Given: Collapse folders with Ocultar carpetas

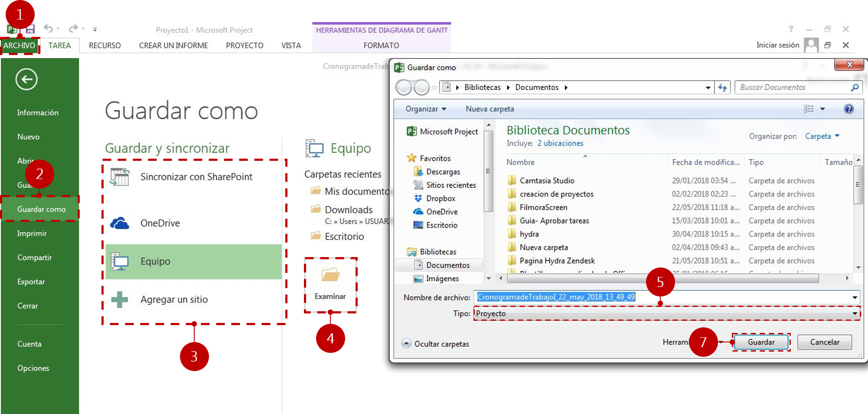Looking at the screenshot, I should (435, 344).
